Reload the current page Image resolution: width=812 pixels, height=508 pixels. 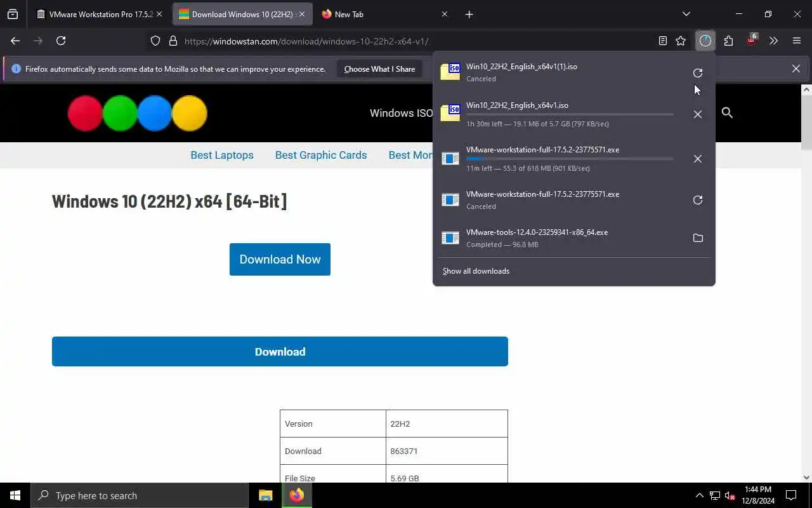pyautogui.click(x=61, y=41)
